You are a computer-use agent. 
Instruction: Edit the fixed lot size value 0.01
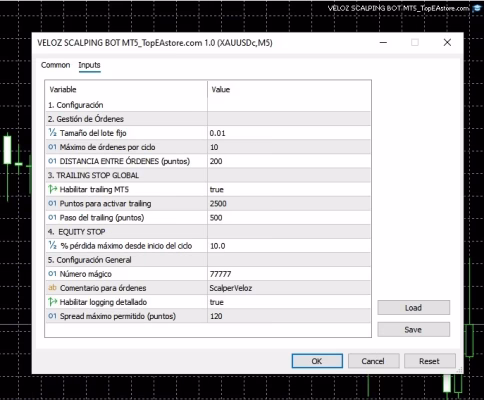[x=289, y=133]
